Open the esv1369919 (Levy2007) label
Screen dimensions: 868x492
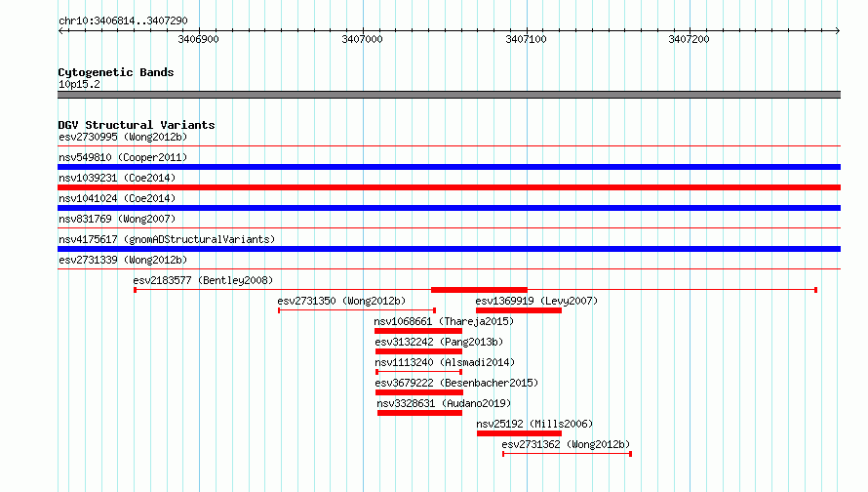(536, 301)
